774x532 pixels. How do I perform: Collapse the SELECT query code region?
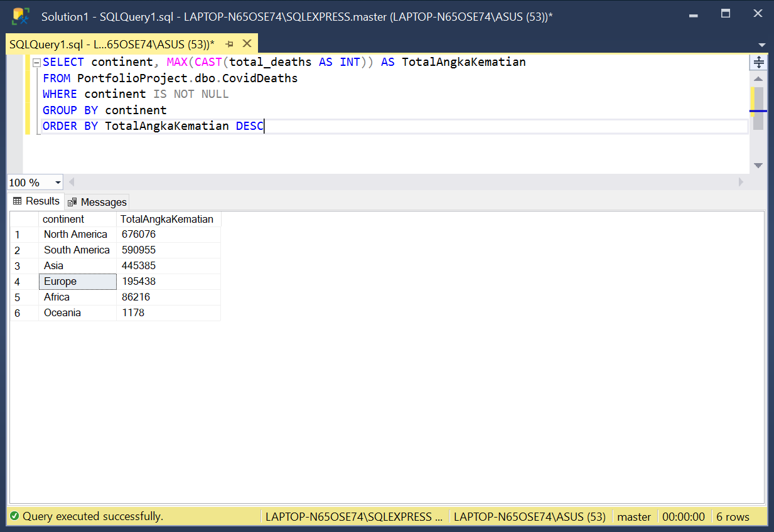tap(38, 61)
